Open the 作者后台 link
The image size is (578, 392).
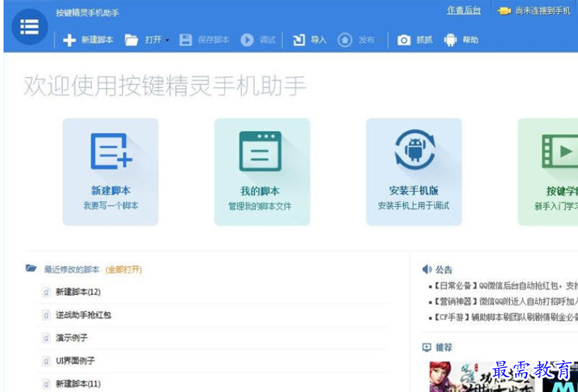463,11
